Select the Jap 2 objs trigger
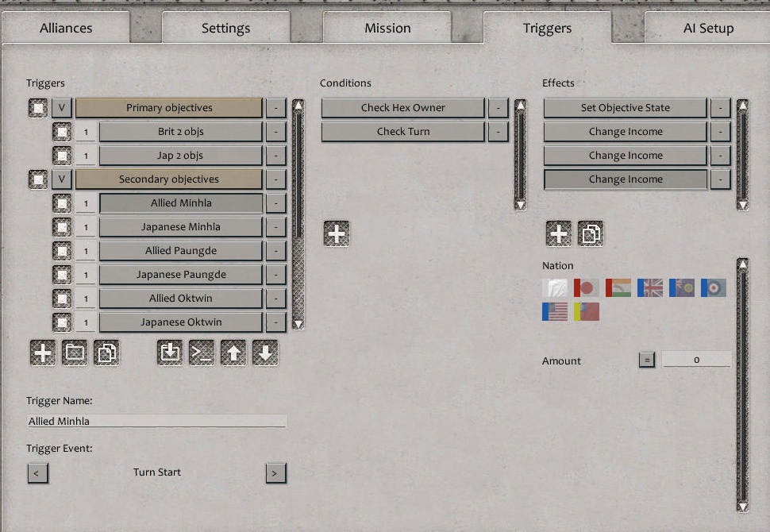 [181, 156]
